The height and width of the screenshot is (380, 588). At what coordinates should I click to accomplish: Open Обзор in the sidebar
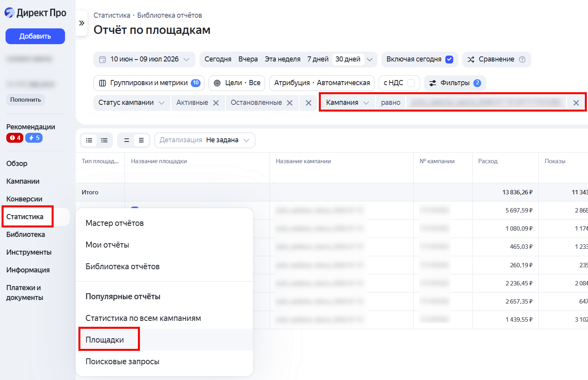coord(17,164)
